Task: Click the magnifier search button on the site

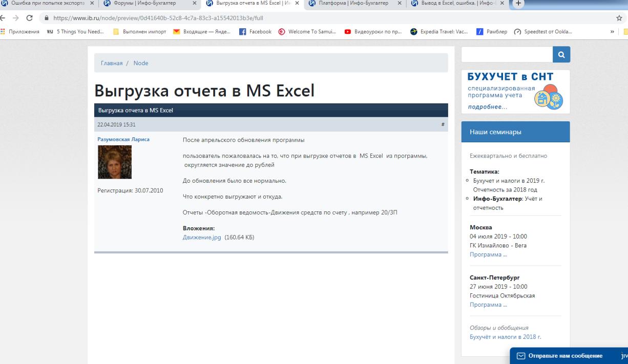Action: [561, 54]
